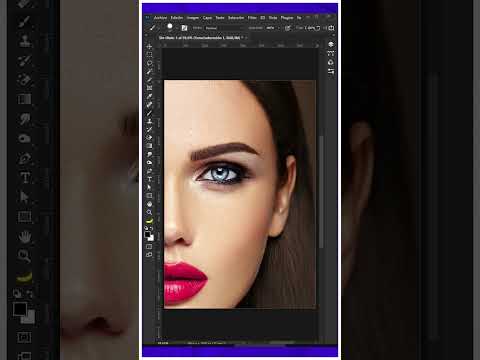Click the banana Edit Toolbar icon
The height and width of the screenshot is (360, 480).
pos(149,221)
